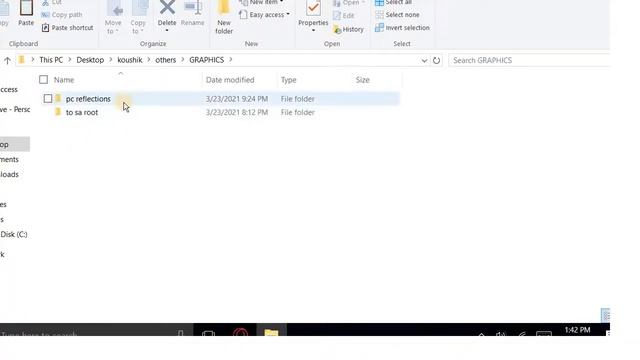640x360 pixels.
Task: Click Invert selection
Action: (402, 28)
